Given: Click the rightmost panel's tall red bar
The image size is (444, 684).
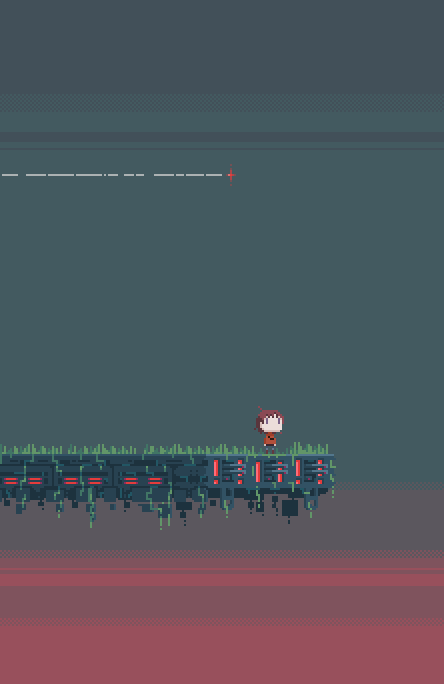Looking at the screenshot, I should pos(298,472).
